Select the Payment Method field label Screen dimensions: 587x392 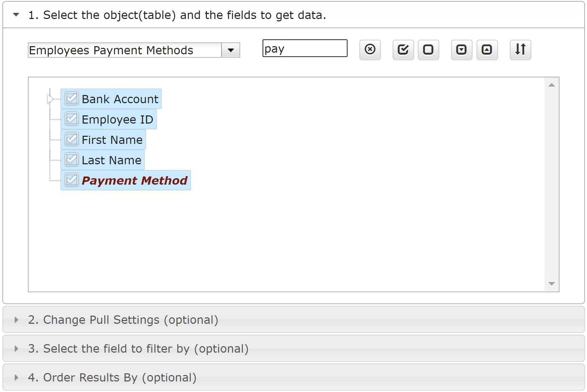tap(135, 181)
